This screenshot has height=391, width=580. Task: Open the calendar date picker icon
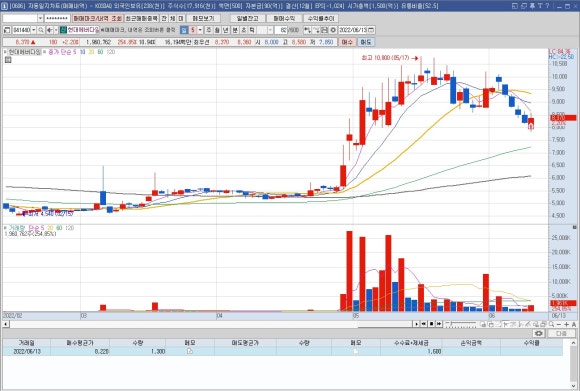coord(372,30)
